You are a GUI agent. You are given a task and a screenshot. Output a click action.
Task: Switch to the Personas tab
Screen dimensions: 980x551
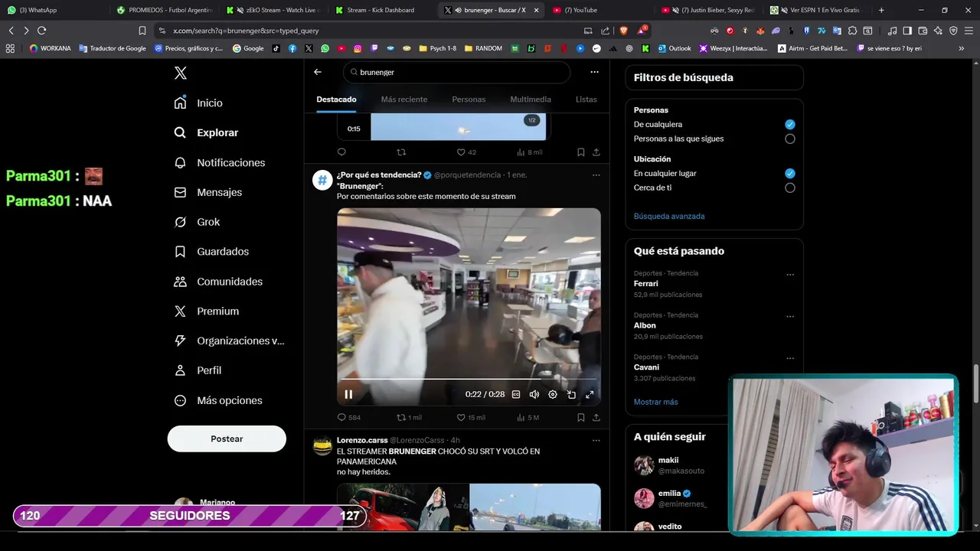tap(469, 99)
